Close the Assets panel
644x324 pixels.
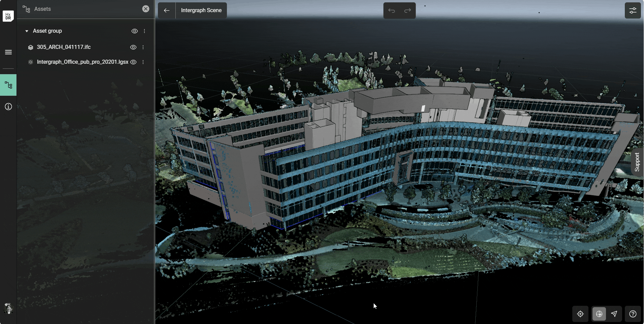click(145, 9)
